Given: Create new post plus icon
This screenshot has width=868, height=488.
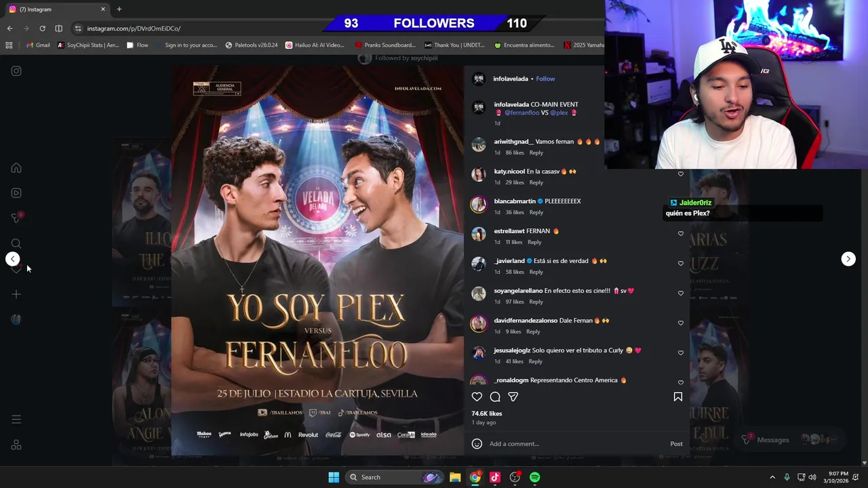Looking at the screenshot, I should (16, 294).
